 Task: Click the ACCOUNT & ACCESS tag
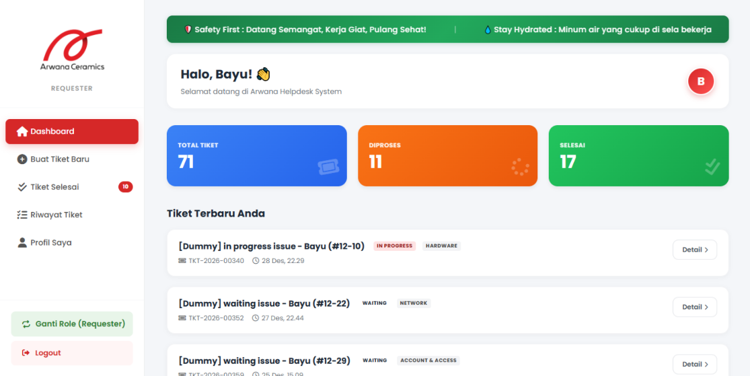(x=429, y=360)
